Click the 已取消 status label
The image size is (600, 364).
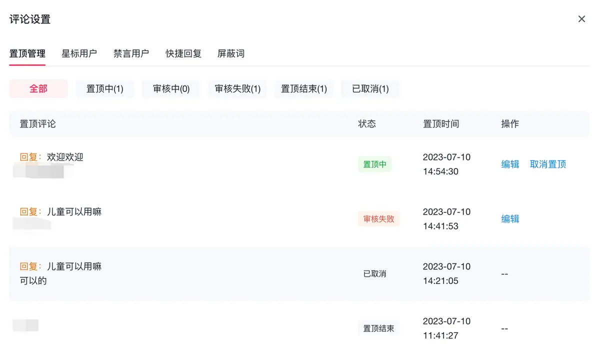374,273
